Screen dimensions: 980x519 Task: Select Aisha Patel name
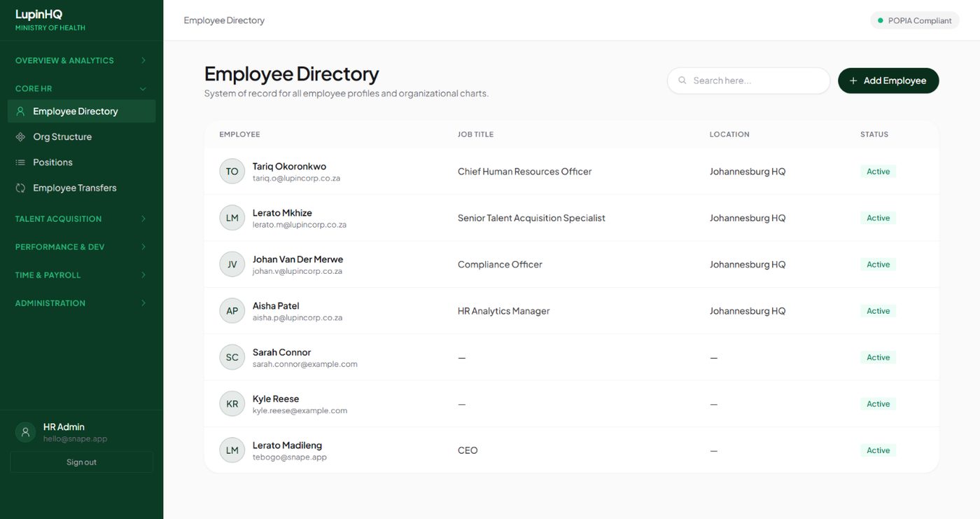276,306
